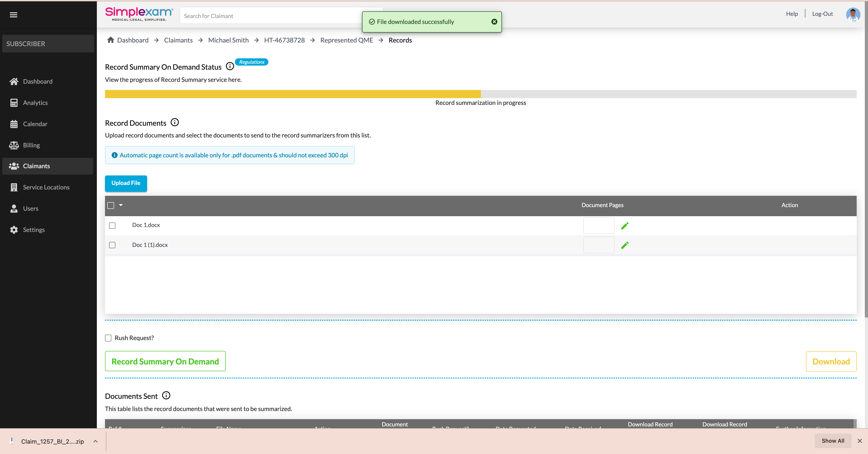Image resolution: width=868 pixels, height=454 pixels.
Task: Click the info icon beside Record Documents
Action: (174, 122)
